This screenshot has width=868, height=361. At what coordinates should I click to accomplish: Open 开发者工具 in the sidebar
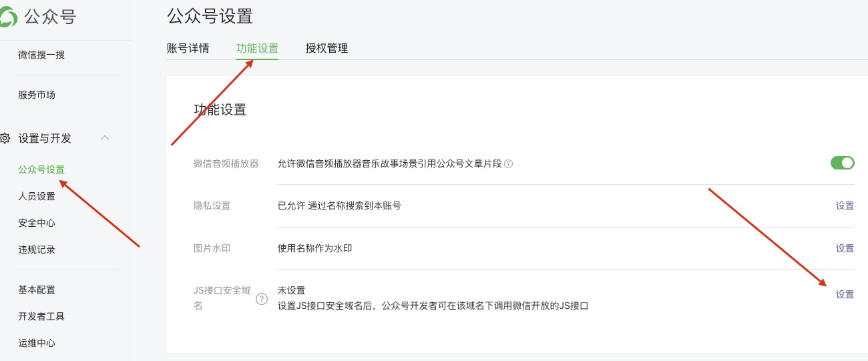click(x=41, y=316)
